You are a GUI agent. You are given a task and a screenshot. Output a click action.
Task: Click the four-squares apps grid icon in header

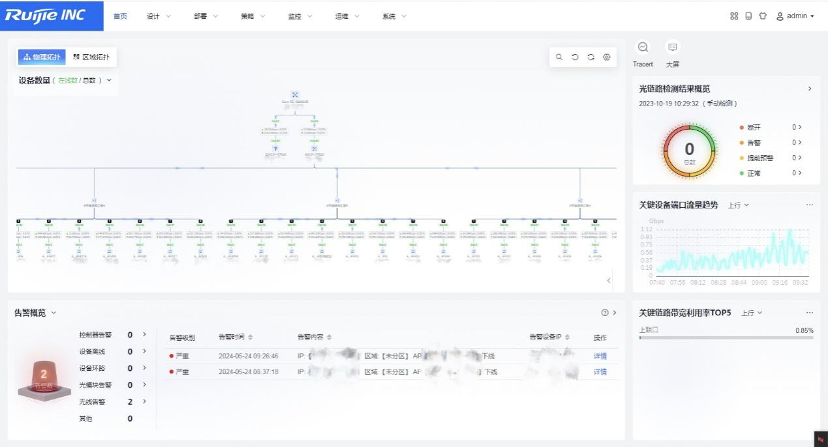tap(734, 16)
